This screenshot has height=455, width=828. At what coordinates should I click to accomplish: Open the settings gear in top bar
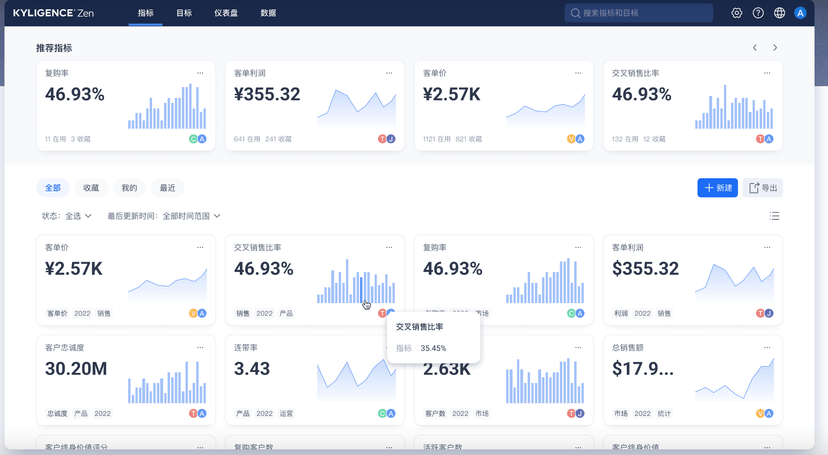737,13
